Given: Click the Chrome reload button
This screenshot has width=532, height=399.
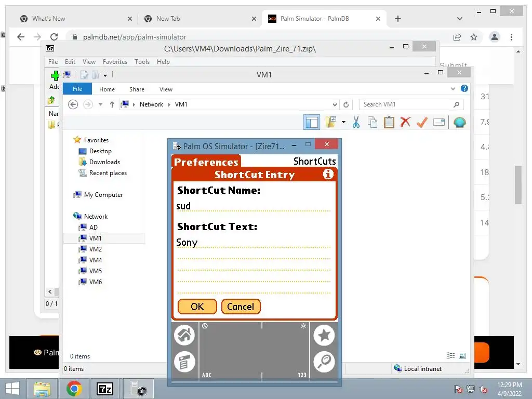Looking at the screenshot, I should click(x=54, y=37).
